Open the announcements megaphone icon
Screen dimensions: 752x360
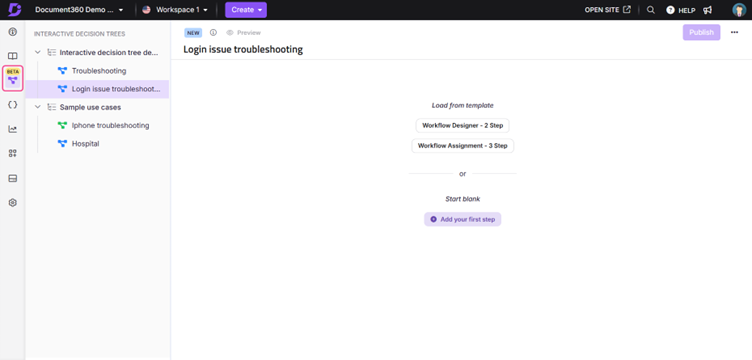click(707, 10)
